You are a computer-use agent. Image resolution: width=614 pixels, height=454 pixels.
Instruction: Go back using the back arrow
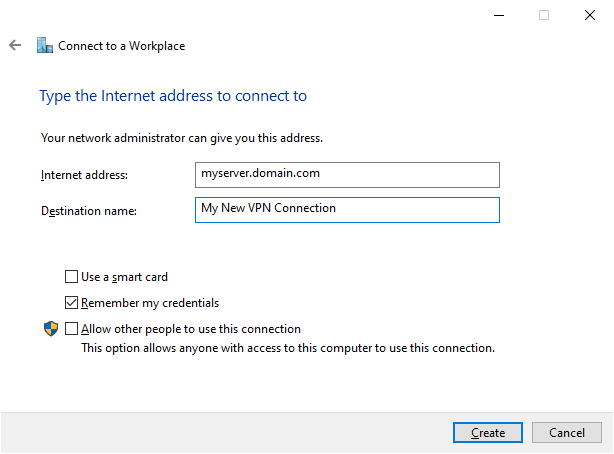[15, 45]
